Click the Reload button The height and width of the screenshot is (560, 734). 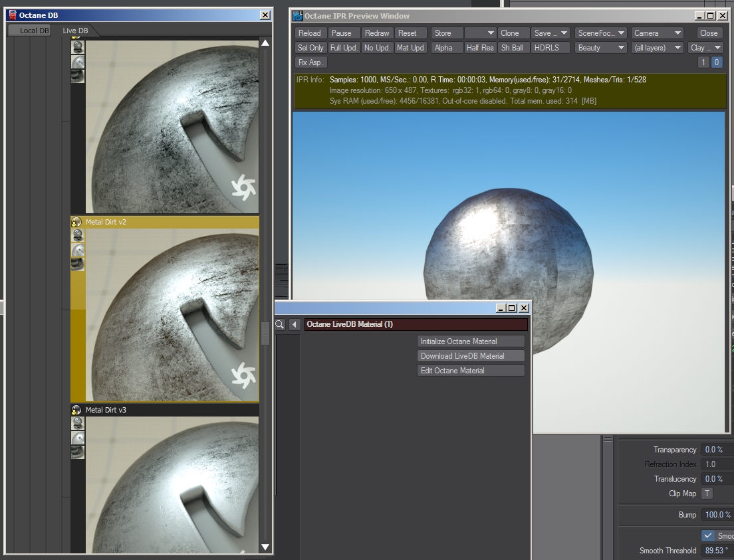pyautogui.click(x=311, y=33)
